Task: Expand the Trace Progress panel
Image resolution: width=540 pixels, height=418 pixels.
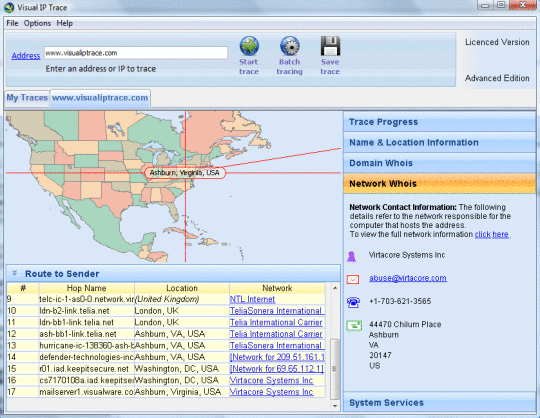Action: tap(439, 122)
